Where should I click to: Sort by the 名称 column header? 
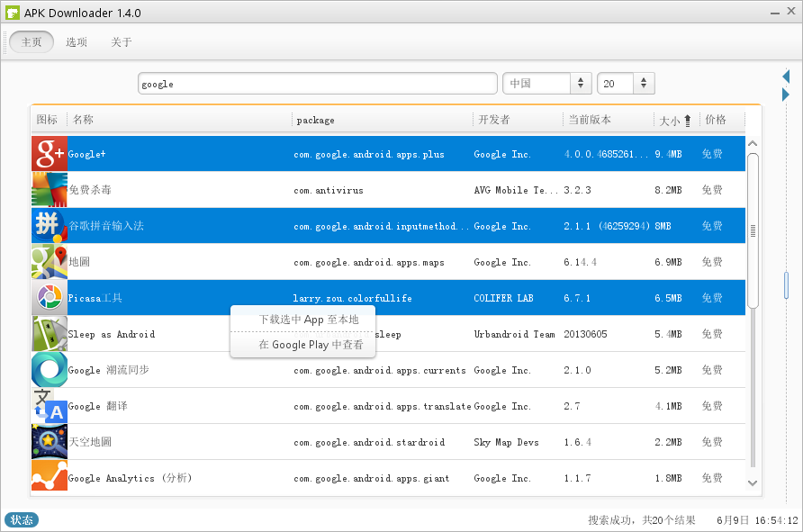[x=83, y=120]
